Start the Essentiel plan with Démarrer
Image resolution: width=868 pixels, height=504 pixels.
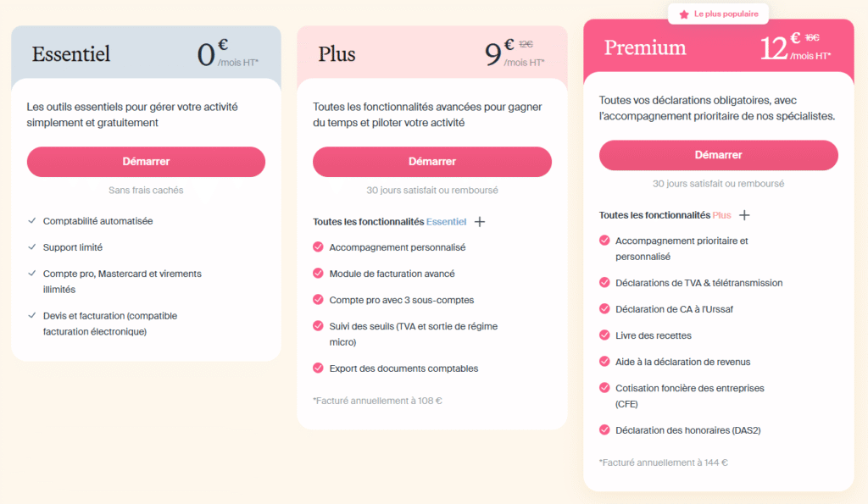pyautogui.click(x=146, y=162)
